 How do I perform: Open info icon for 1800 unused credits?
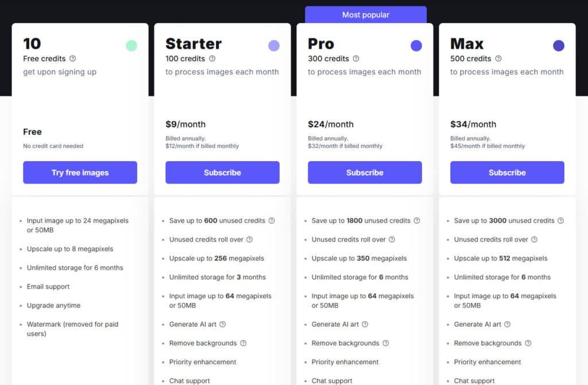(417, 221)
